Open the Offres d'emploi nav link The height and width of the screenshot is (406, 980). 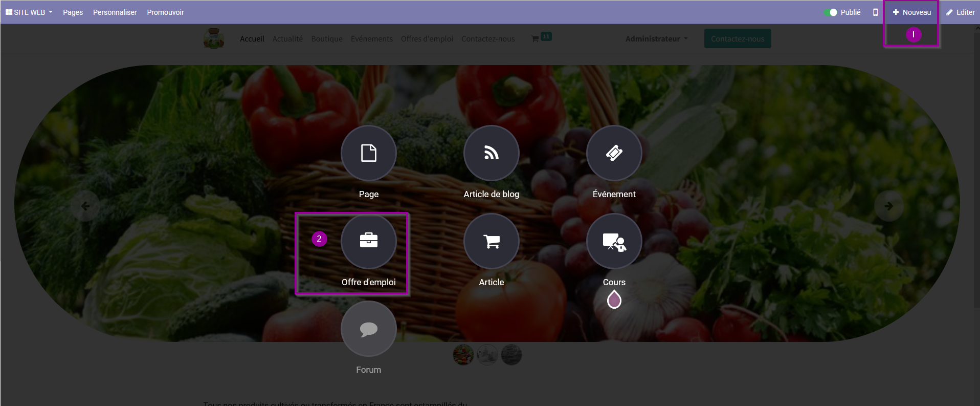[427, 39]
